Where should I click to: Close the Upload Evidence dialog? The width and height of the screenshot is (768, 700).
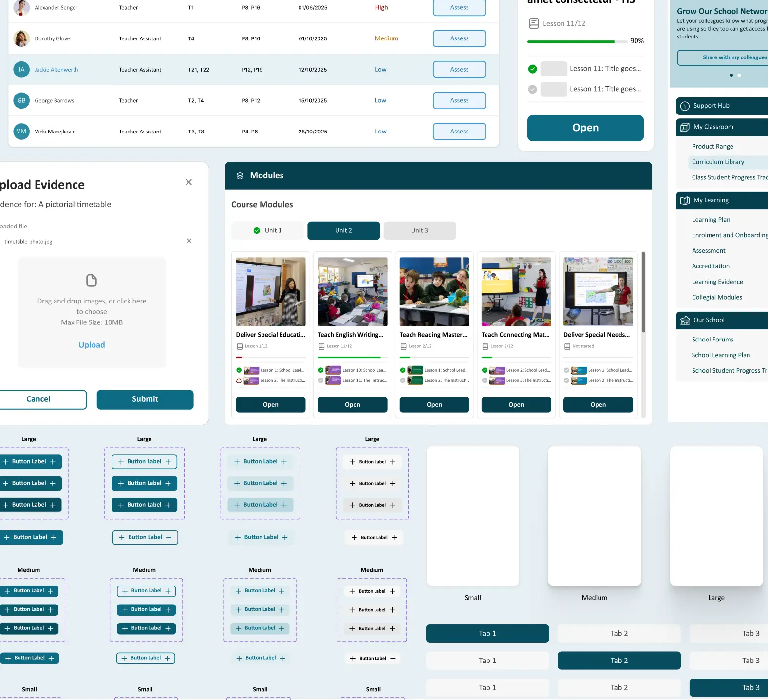(189, 182)
